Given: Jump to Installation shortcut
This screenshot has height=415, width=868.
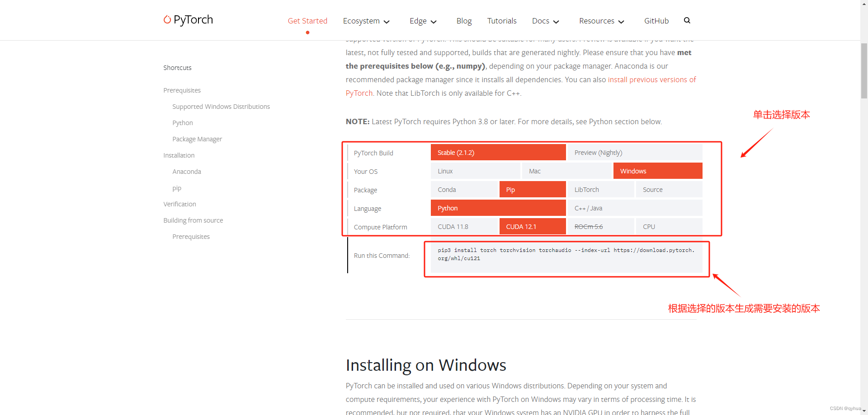Looking at the screenshot, I should tap(179, 155).
